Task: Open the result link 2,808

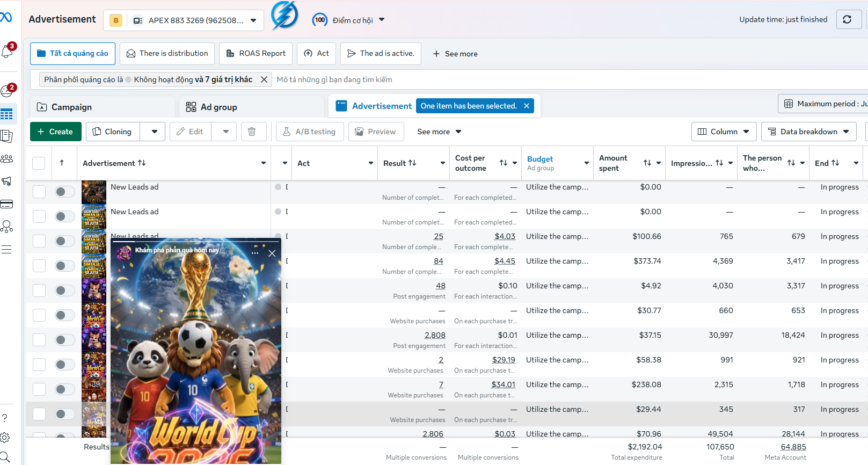Action: (x=435, y=335)
